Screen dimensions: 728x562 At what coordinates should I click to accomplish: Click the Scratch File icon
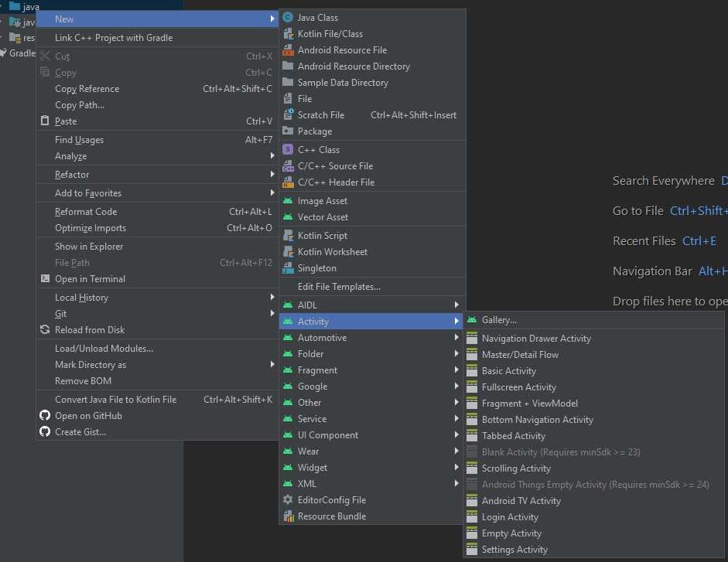(x=288, y=114)
